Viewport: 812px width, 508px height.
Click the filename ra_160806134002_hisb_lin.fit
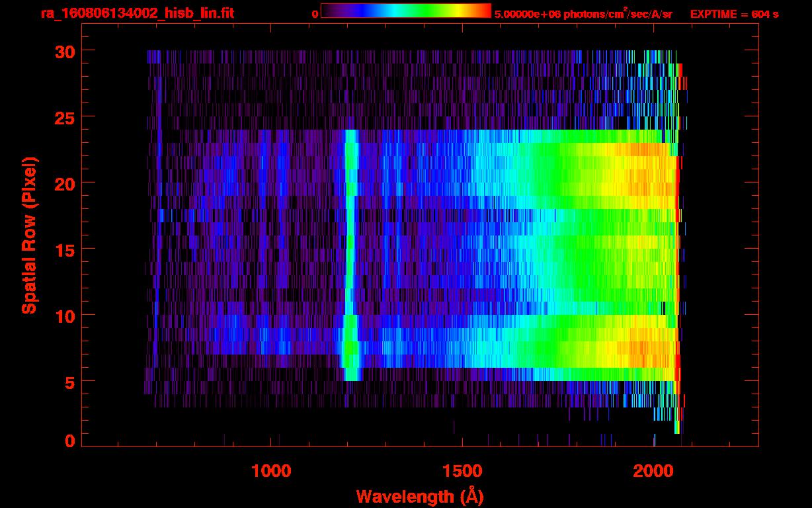137,13
